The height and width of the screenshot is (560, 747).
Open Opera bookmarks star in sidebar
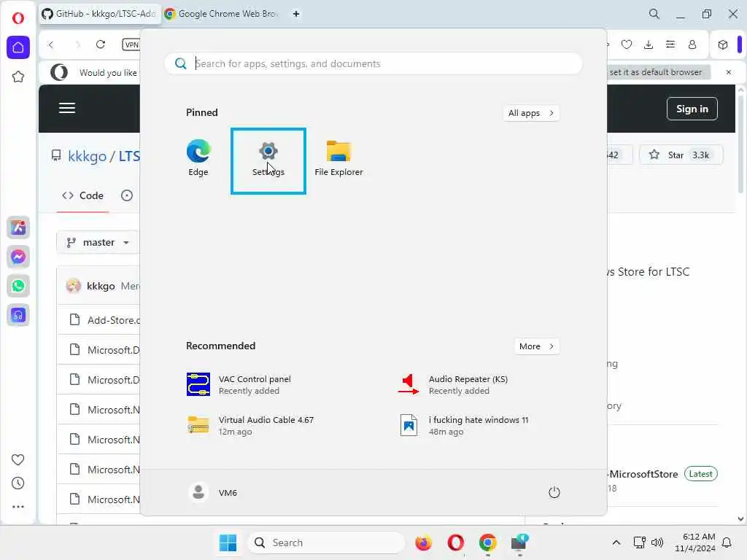(18, 77)
